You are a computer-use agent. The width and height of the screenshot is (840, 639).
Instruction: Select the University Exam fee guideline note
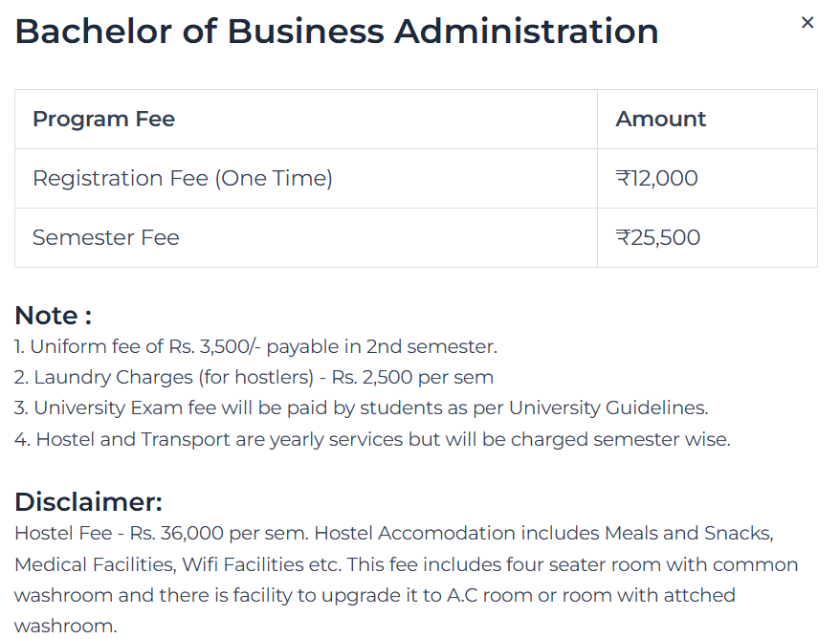pyautogui.click(x=362, y=408)
